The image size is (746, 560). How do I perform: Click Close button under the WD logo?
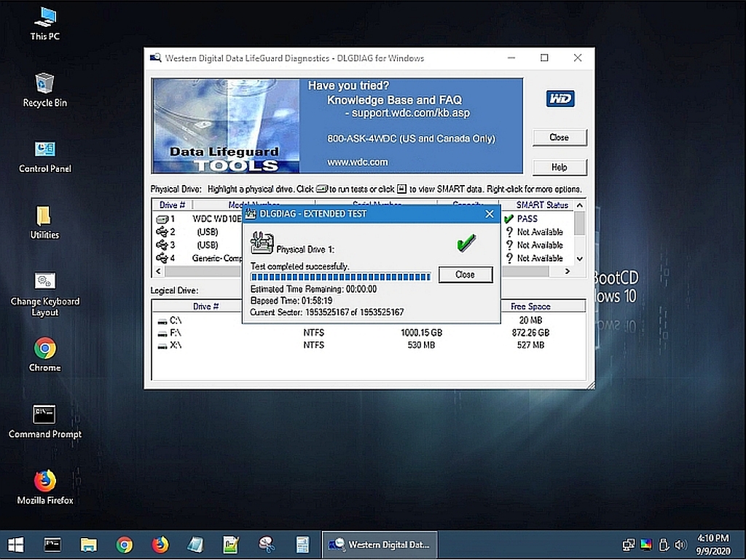(x=559, y=138)
